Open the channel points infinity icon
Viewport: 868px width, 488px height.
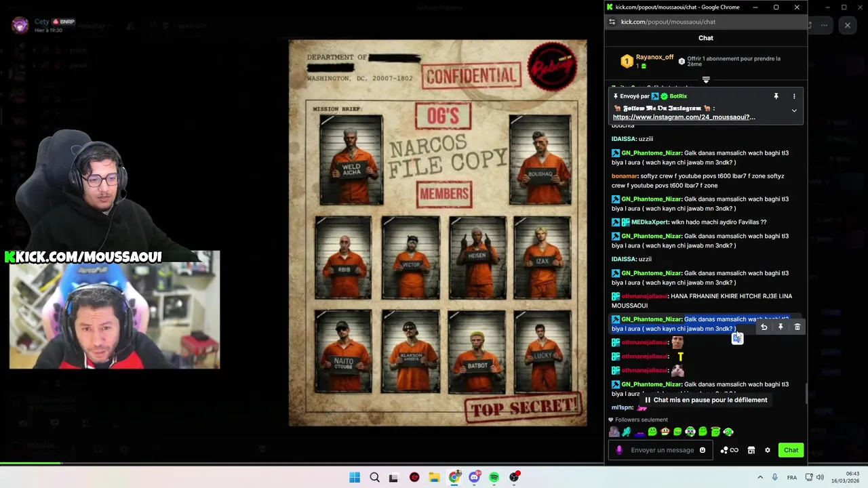[729, 450]
